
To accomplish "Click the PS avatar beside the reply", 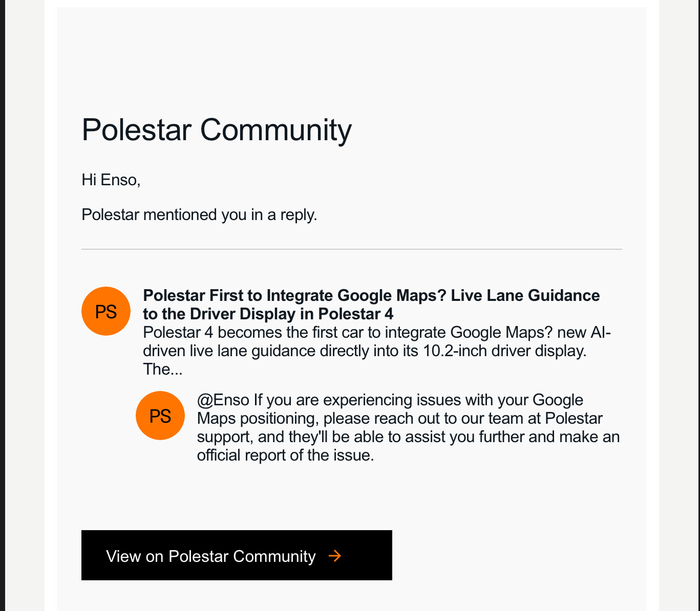I will click(160, 416).
